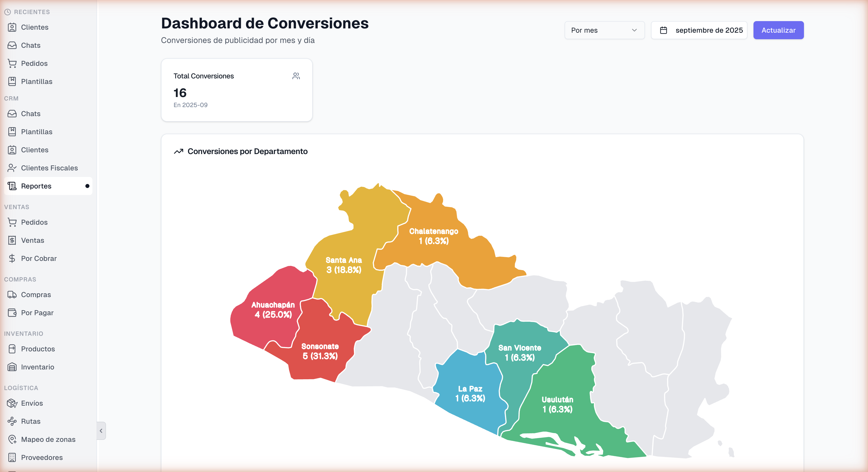The height and width of the screenshot is (472, 868).
Task: Switch to the Reportes section
Action: pos(36,186)
